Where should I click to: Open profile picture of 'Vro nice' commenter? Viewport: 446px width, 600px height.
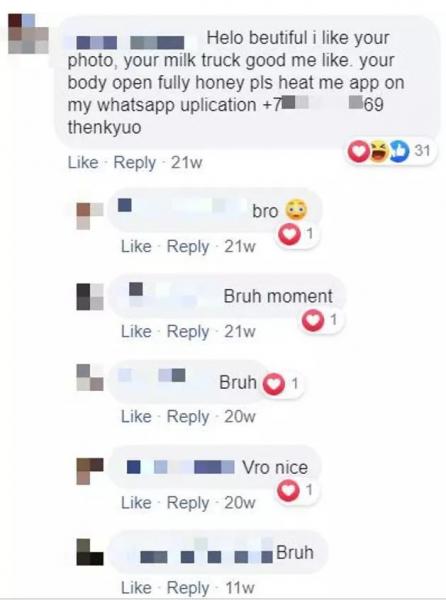pyautogui.click(x=90, y=471)
